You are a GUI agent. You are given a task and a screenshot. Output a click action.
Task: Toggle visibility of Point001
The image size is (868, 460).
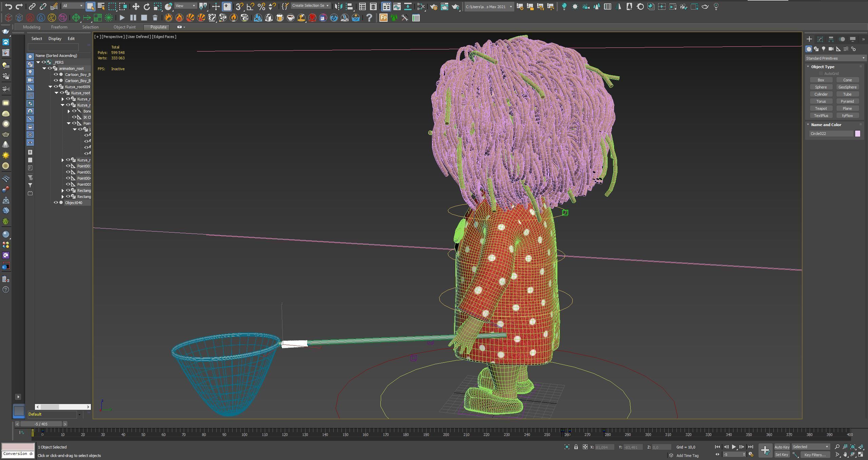tap(68, 166)
